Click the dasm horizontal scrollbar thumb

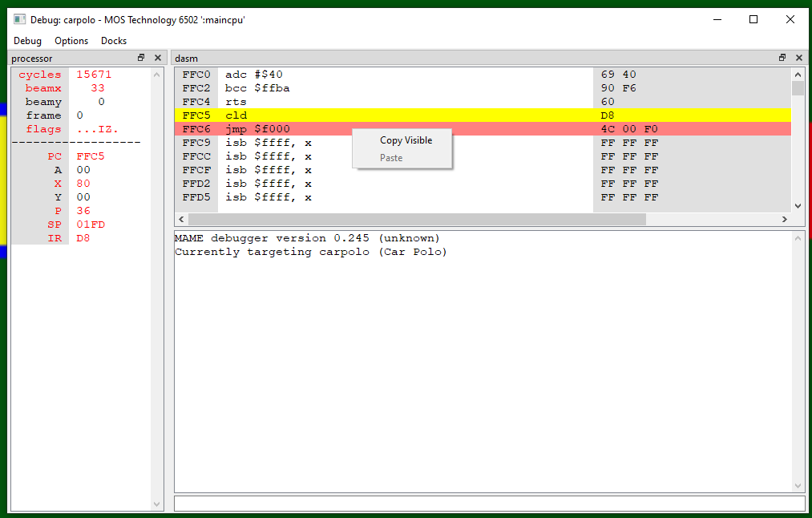(417, 218)
